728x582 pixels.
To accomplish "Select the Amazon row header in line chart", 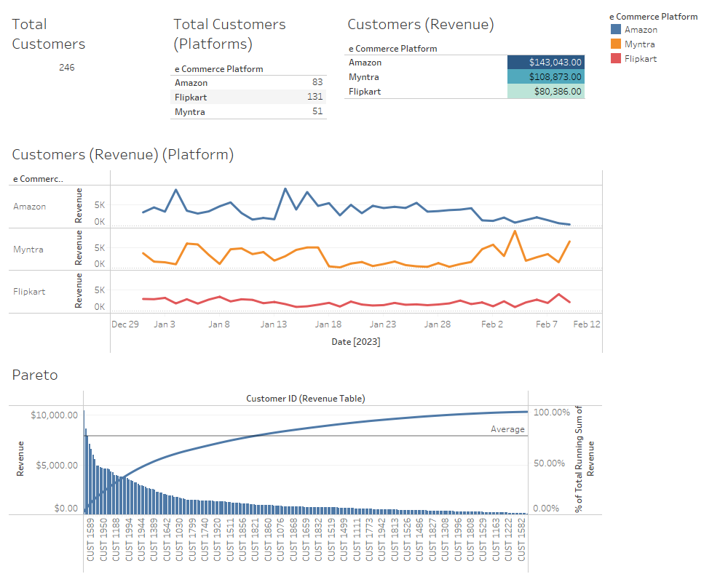I will pyautogui.click(x=29, y=207).
